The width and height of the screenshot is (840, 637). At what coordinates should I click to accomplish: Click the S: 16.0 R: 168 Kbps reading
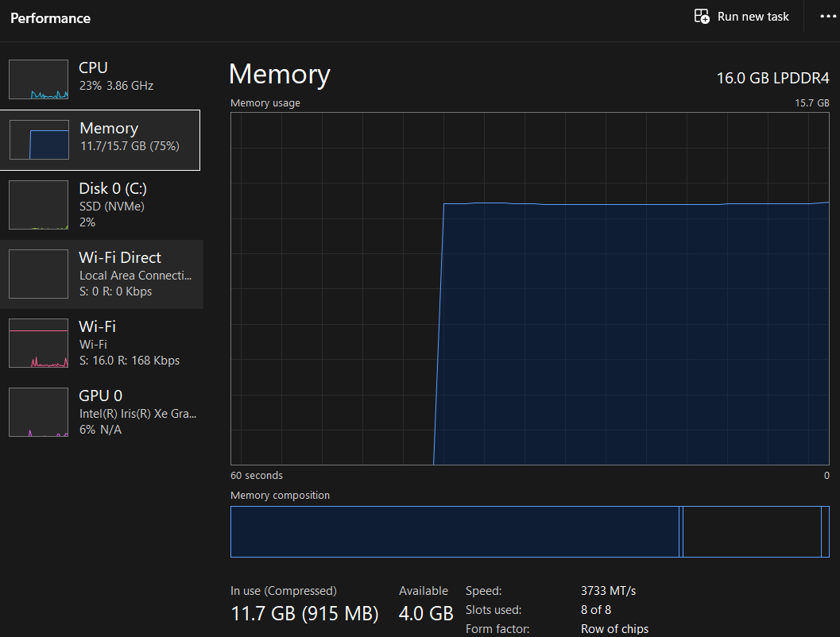click(x=129, y=361)
